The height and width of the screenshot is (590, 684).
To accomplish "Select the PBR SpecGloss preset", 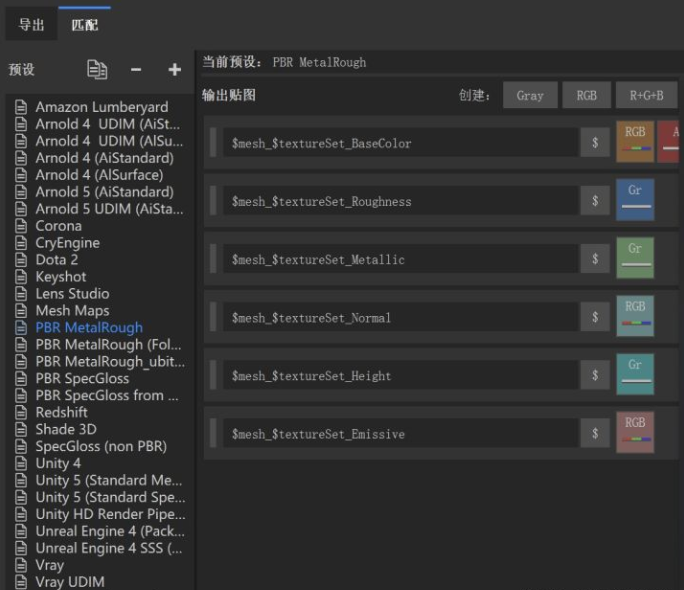I will click(82, 379).
